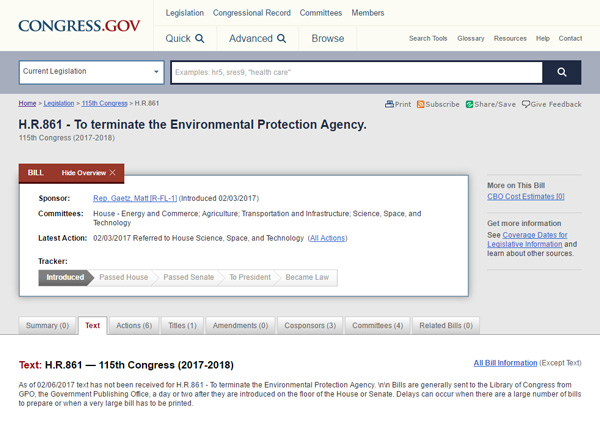Click the Introduced tracker stage

tap(65, 277)
